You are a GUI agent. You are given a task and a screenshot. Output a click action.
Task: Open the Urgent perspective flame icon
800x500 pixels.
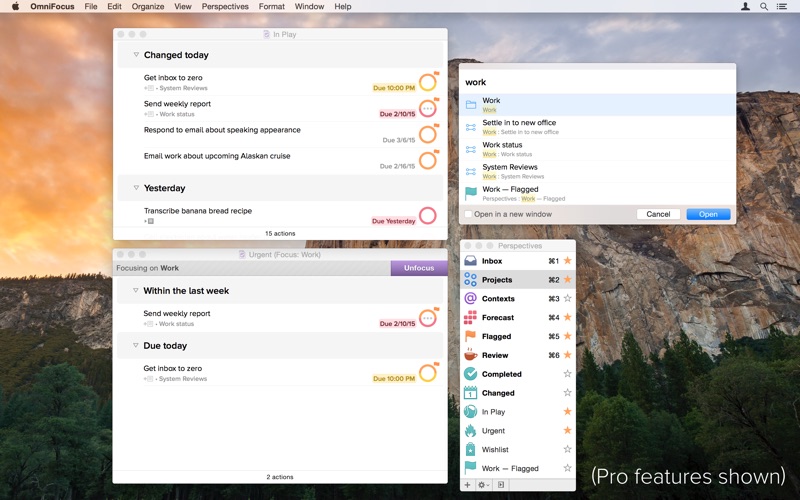coord(470,431)
